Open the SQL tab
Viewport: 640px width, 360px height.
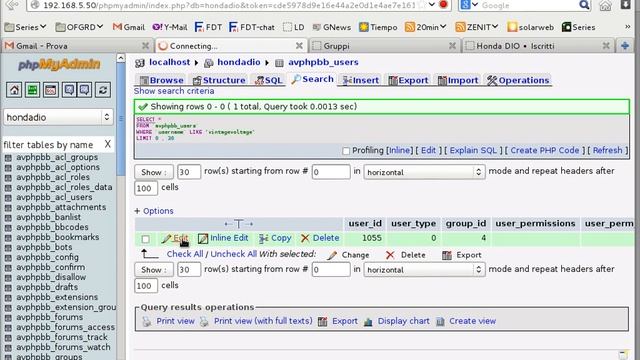coord(269,80)
